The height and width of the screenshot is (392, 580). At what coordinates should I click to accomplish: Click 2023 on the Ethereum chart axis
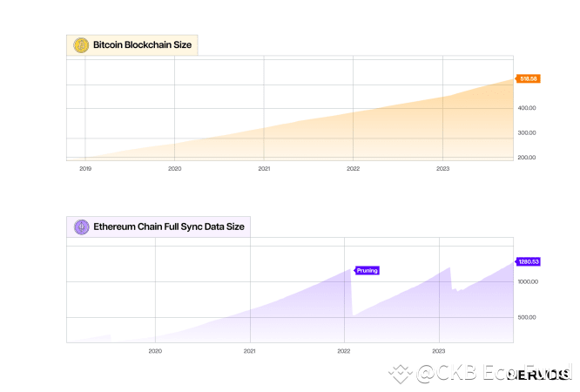coord(439,351)
